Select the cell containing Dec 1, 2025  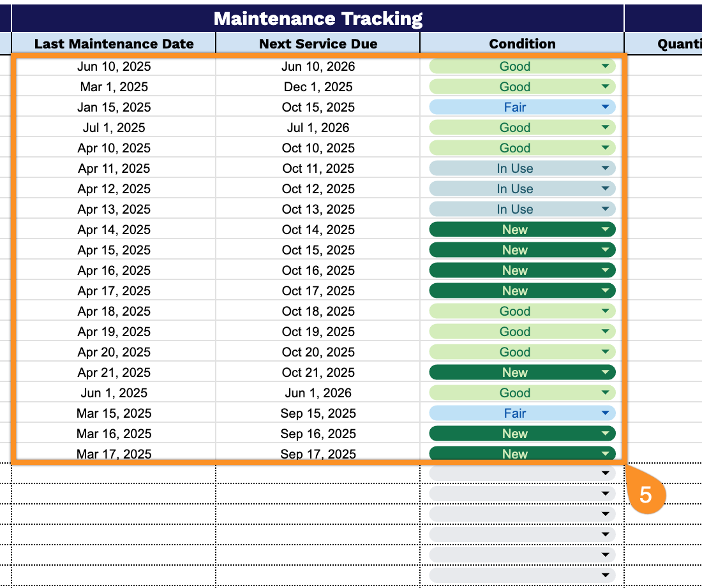[318, 86]
